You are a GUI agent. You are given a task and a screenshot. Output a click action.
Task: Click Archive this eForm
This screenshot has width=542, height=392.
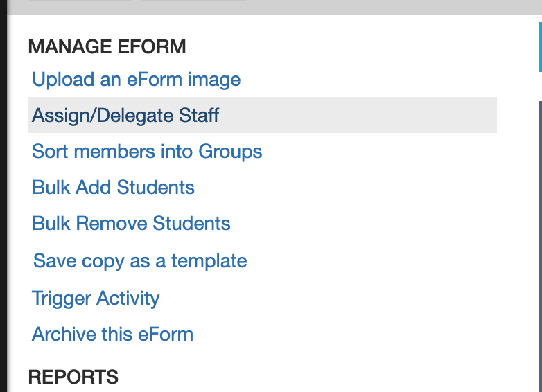click(x=112, y=335)
